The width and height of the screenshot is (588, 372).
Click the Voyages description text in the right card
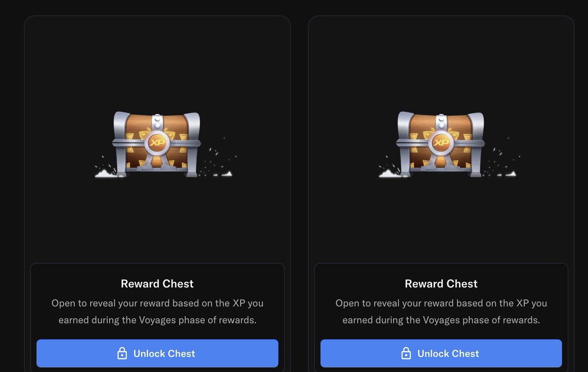click(441, 312)
